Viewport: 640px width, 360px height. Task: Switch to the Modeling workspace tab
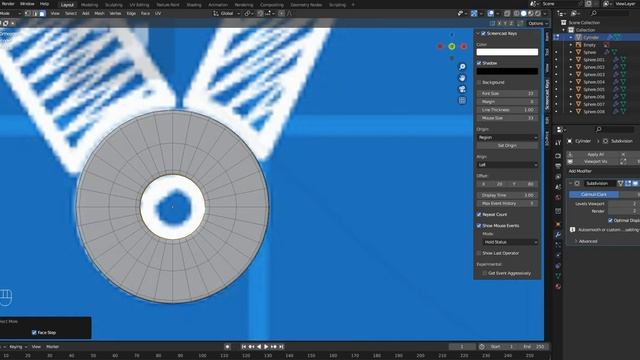(89, 5)
